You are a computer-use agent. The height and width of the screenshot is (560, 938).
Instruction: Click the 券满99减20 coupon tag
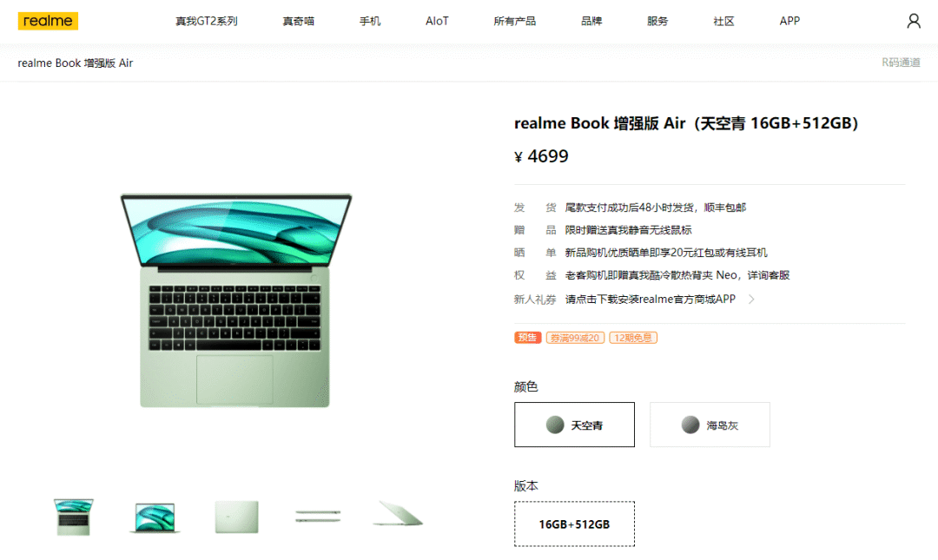tap(575, 338)
